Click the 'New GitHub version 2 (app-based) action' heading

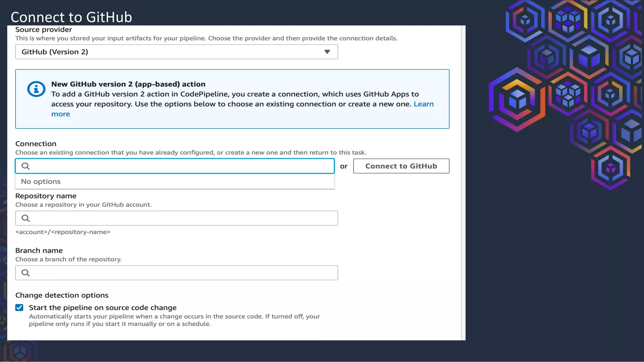pos(128,84)
